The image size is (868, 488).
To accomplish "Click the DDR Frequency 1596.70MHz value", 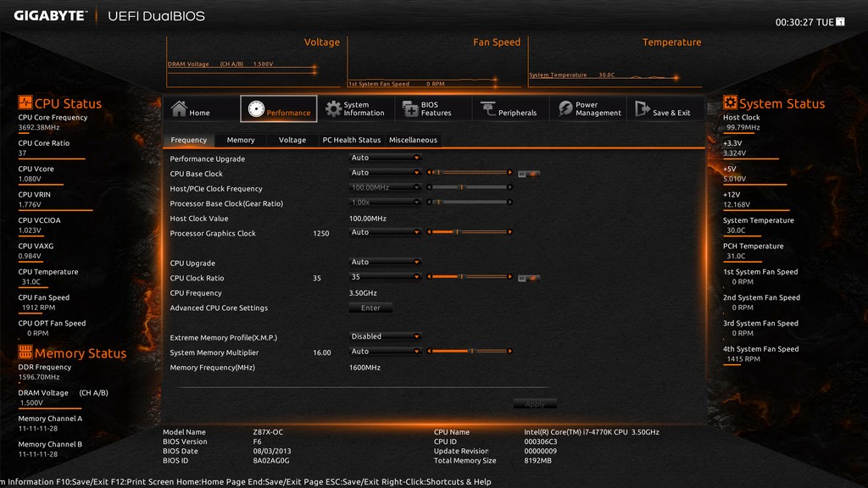I will pos(39,377).
